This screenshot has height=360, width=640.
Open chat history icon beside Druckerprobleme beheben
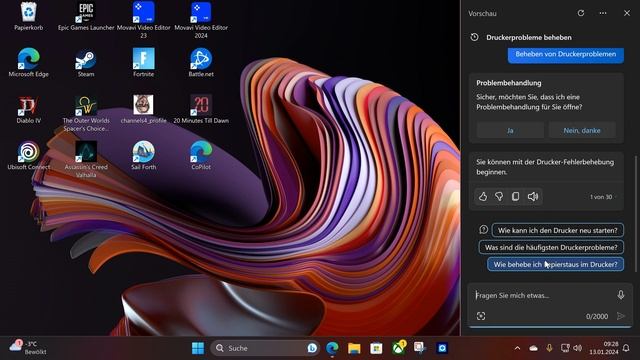[x=474, y=37]
